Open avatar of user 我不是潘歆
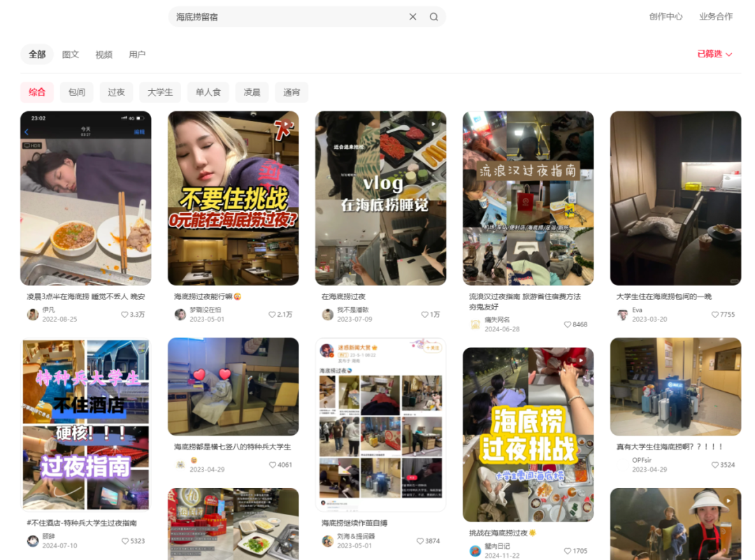 pos(328,315)
